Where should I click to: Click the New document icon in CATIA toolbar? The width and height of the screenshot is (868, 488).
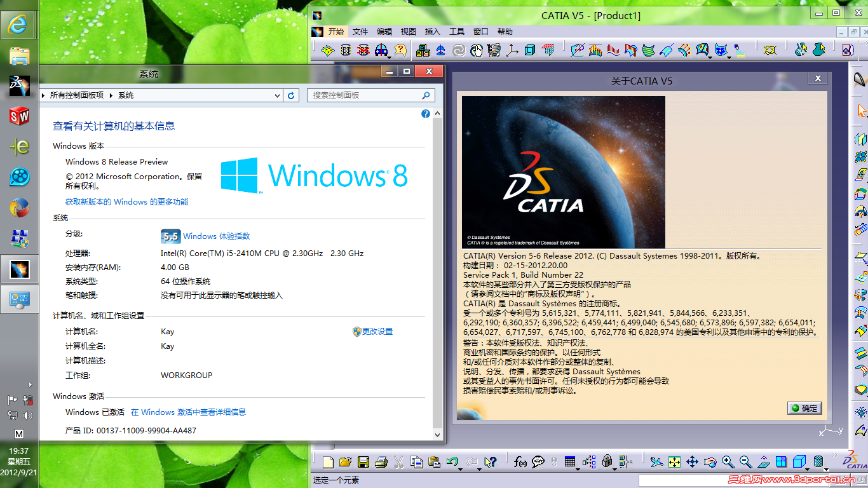point(328,462)
